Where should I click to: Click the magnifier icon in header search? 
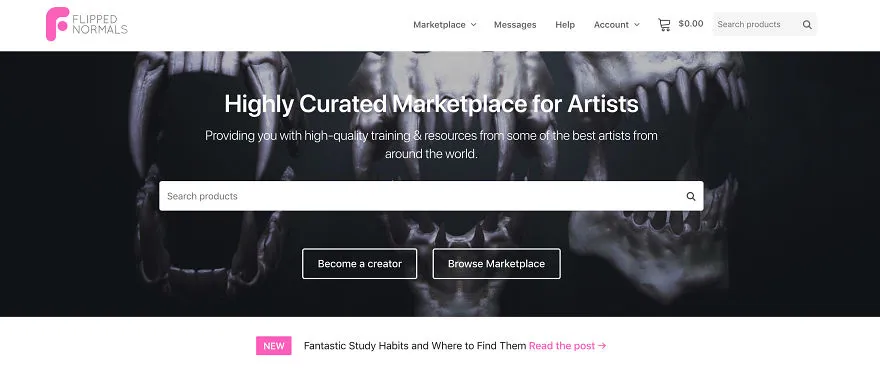click(x=807, y=25)
